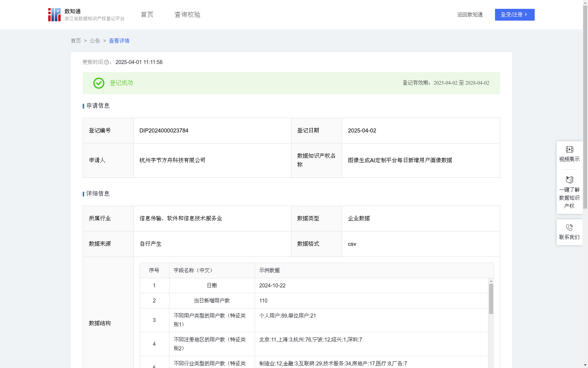Click the green 登记成功 checkmark icon
This screenshot has width=588, height=368.
[99, 83]
